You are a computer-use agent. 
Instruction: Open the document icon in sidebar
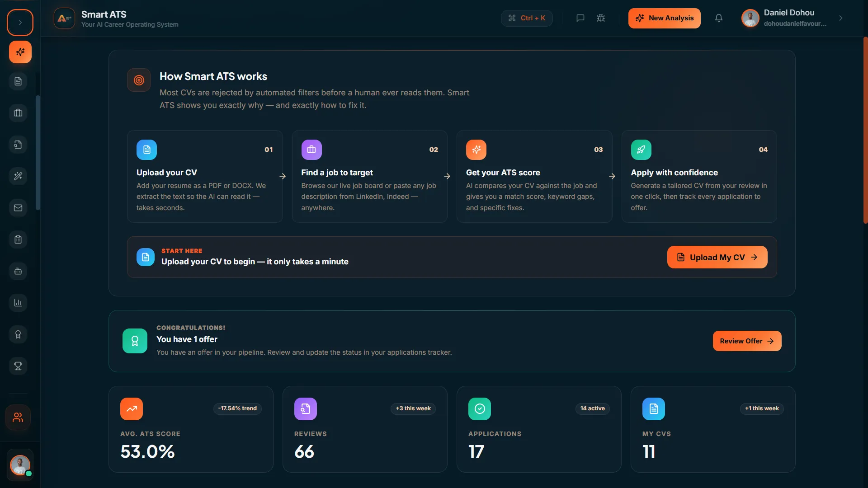tap(18, 81)
